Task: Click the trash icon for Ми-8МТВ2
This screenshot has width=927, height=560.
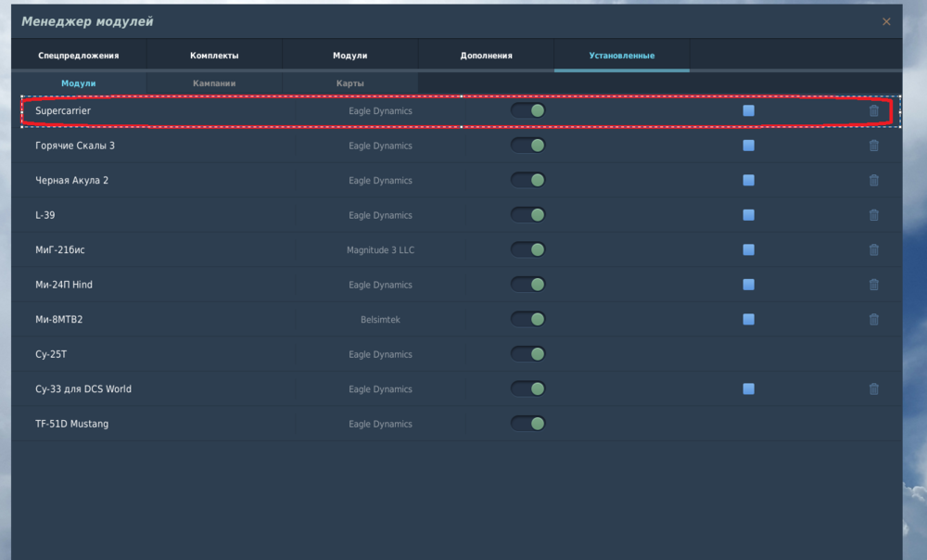Action: click(873, 319)
